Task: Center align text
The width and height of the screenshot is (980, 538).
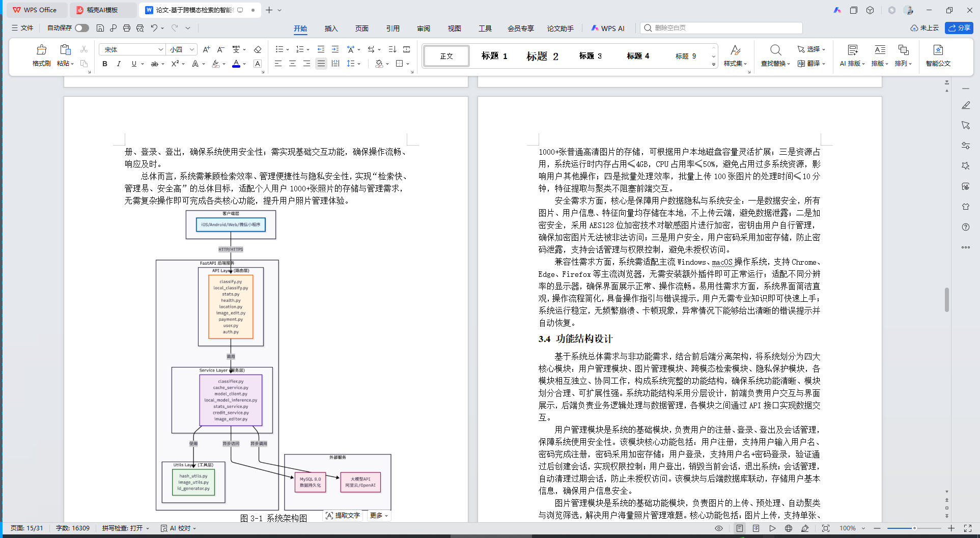Action: pos(292,64)
